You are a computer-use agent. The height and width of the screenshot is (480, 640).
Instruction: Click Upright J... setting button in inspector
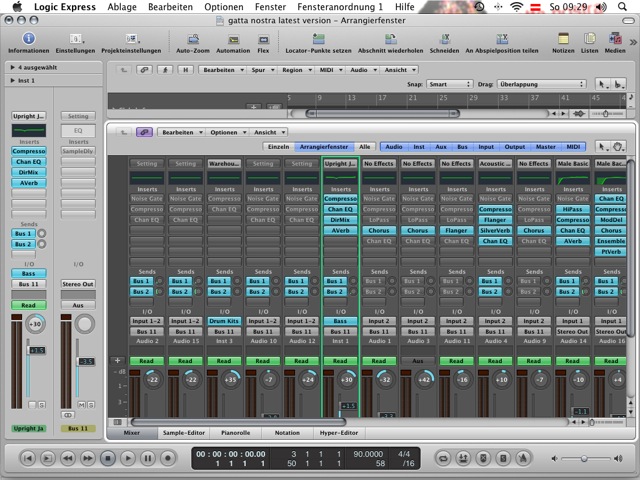pos(29,116)
